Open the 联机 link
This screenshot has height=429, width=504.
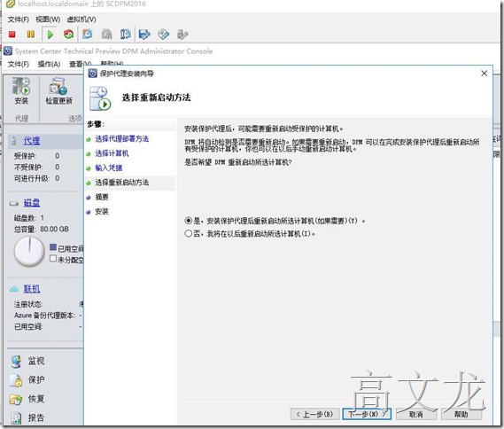pyautogui.click(x=32, y=289)
